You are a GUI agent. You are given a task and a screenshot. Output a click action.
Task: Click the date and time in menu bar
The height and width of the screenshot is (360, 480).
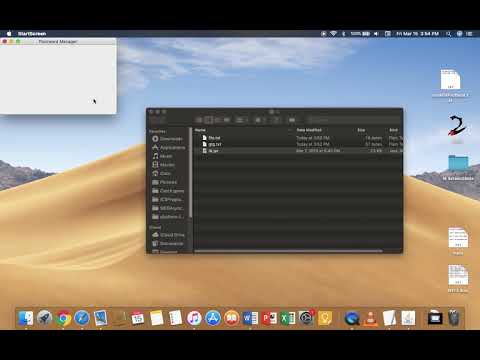[x=417, y=34]
